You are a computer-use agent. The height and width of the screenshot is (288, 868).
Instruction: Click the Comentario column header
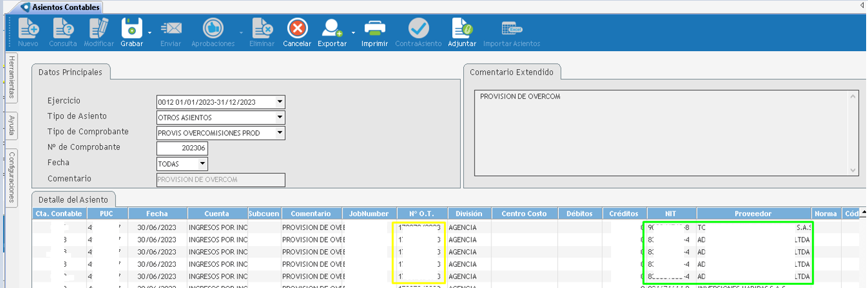click(311, 214)
